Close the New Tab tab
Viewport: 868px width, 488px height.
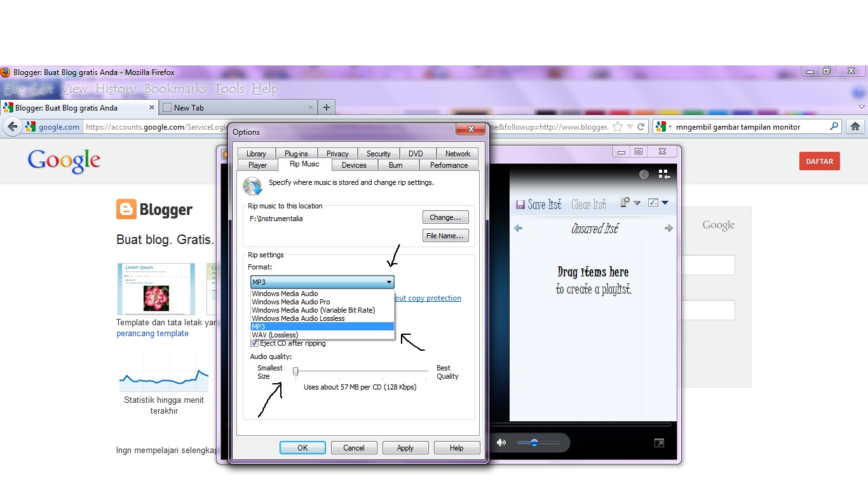click(311, 107)
